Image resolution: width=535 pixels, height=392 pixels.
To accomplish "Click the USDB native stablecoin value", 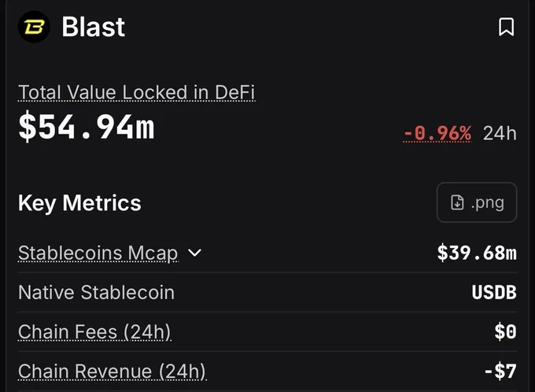I will coord(494,292).
